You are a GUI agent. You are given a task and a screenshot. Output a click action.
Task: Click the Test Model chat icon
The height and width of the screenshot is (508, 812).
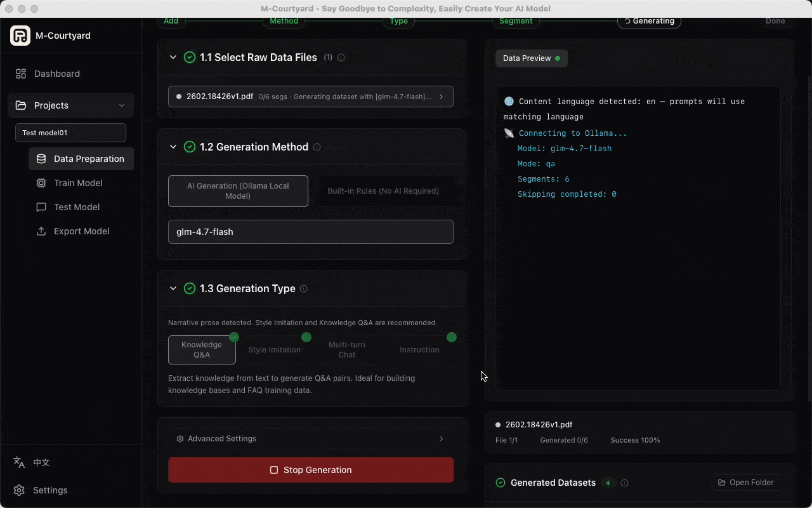[41, 207]
